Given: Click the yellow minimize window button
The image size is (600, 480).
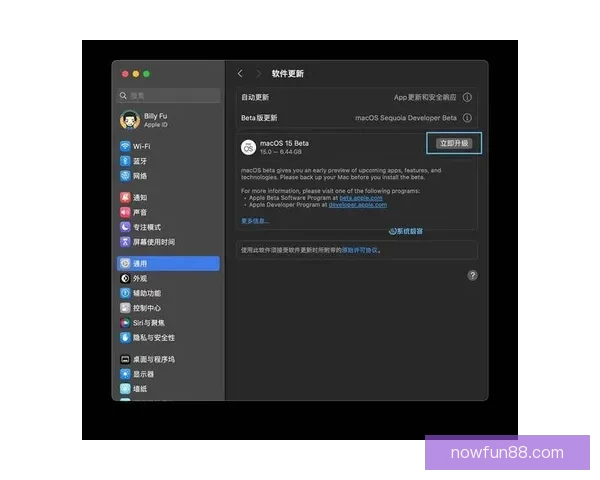Looking at the screenshot, I should [136, 74].
